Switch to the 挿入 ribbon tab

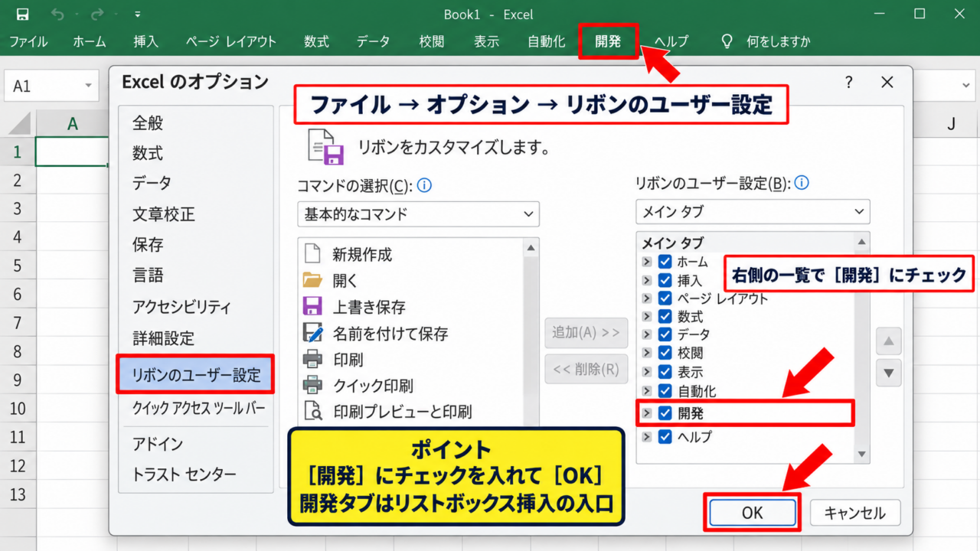point(146,42)
